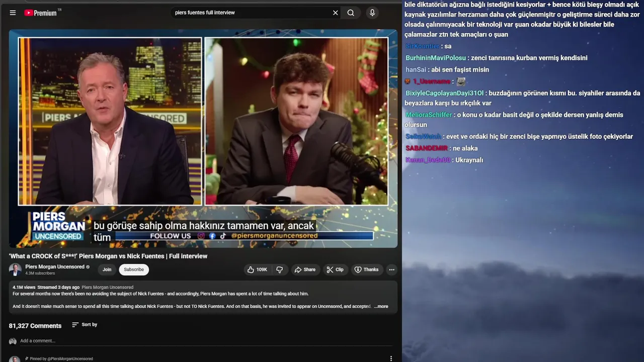Viewport: 644px width, 362px height.
Task: Click the Join membership button
Action: coord(107,269)
